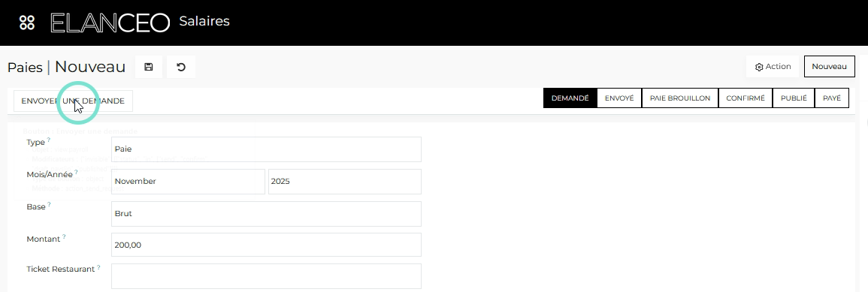Image resolution: width=868 pixels, height=292 pixels.
Task: Select the Paie brouillon status stage
Action: [x=680, y=98]
